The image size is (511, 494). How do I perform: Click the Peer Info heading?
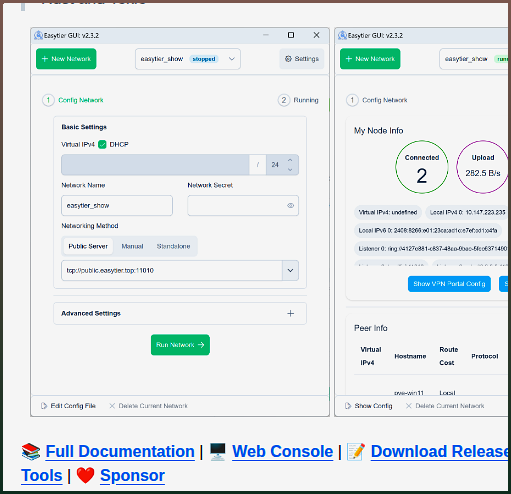tap(371, 328)
